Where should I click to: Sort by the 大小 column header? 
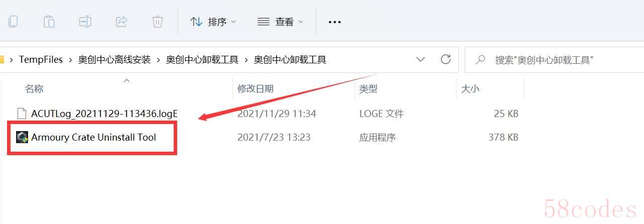(x=470, y=89)
